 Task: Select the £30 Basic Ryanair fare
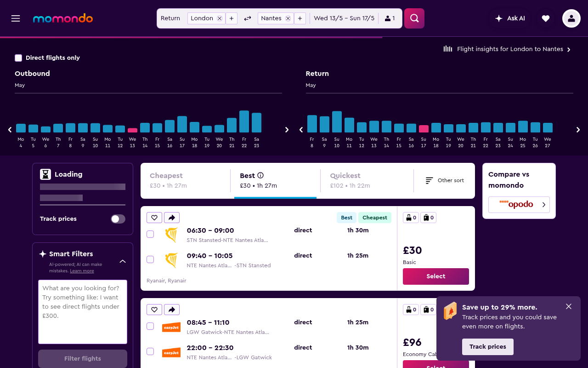pos(435,276)
